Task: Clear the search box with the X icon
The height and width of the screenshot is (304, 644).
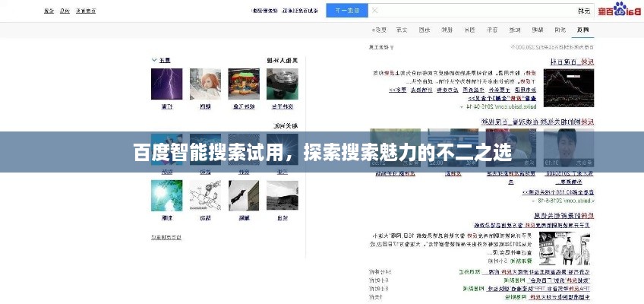Action: tap(374, 11)
